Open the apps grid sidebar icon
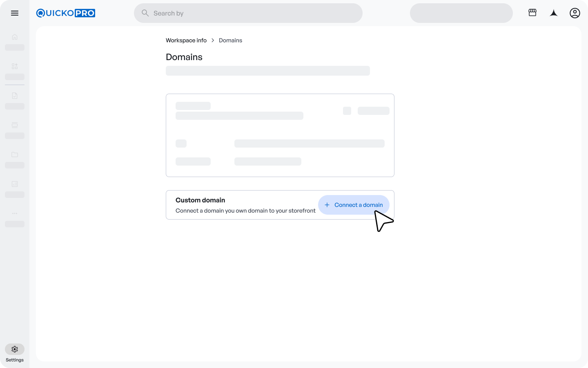The height and width of the screenshot is (368, 588). click(x=15, y=66)
